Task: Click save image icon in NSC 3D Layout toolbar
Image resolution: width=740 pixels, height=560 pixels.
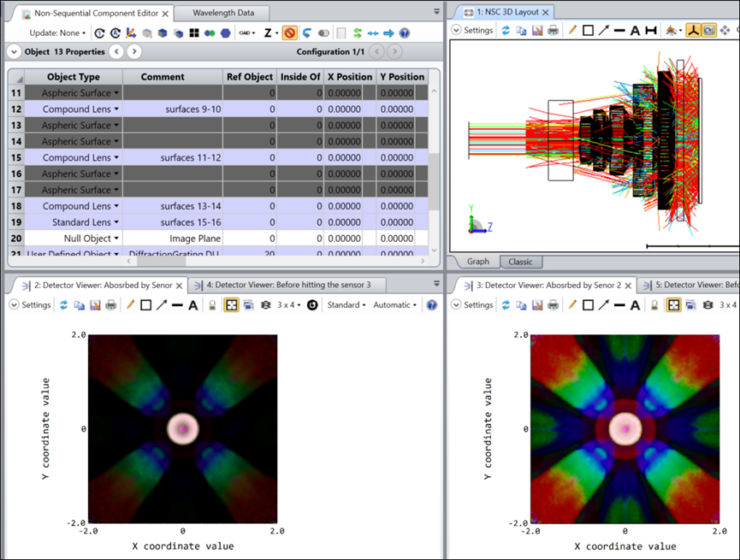Action: [537, 30]
